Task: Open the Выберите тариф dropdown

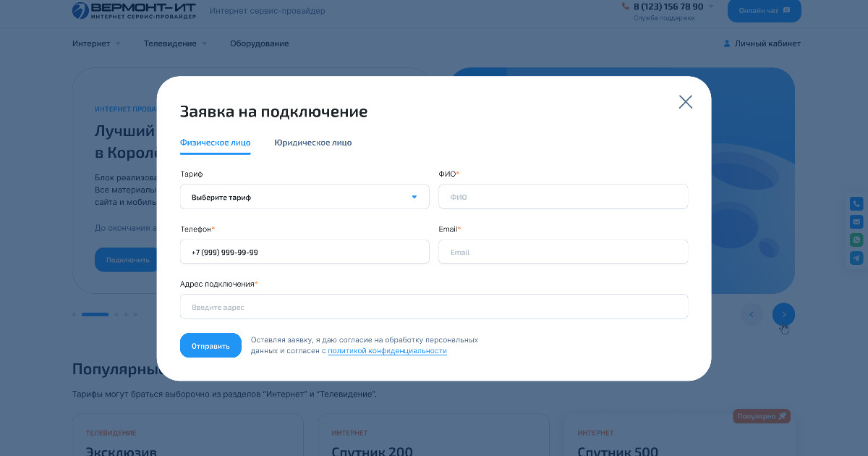Action: click(305, 197)
